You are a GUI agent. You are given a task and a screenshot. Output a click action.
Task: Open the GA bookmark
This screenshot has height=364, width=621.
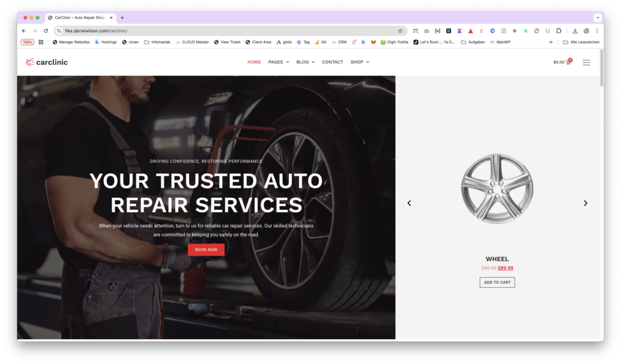320,42
